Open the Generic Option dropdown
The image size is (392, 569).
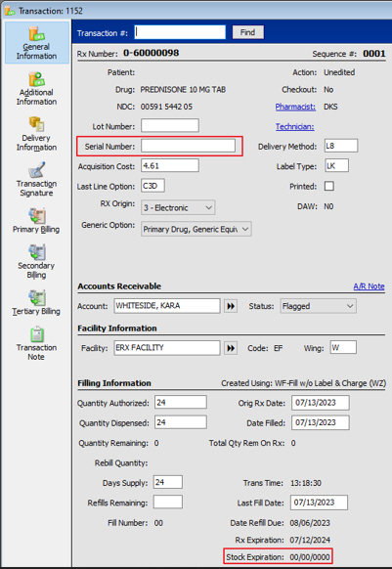coord(196,229)
